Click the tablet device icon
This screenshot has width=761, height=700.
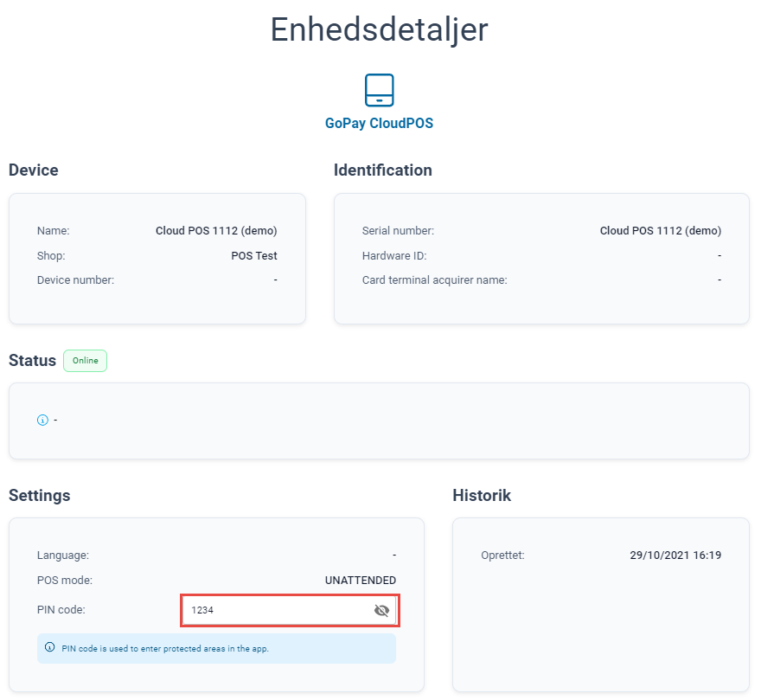click(379, 90)
